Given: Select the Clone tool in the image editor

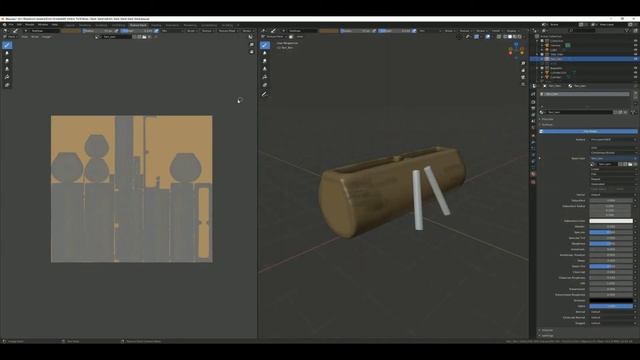Looking at the screenshot, I should 7,69.
